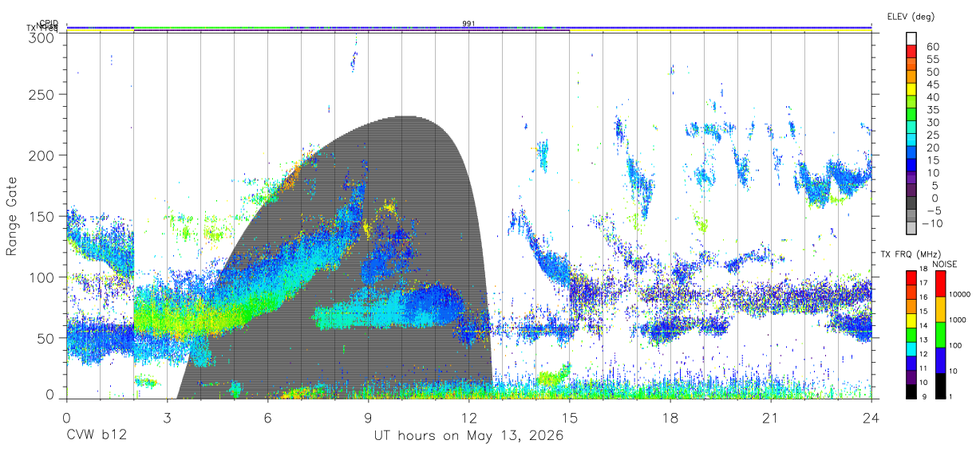Select the light gray bottom ELEV swatch
Screen dimensions: 980x452
(911, 228)
